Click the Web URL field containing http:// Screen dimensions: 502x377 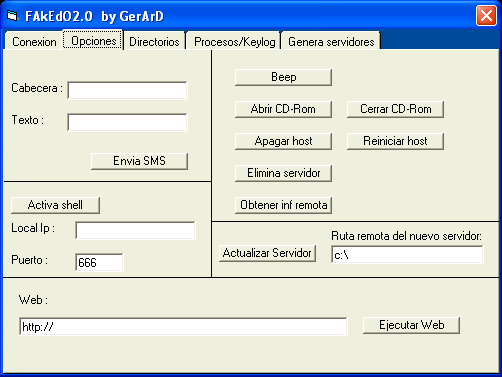[183, 327]
